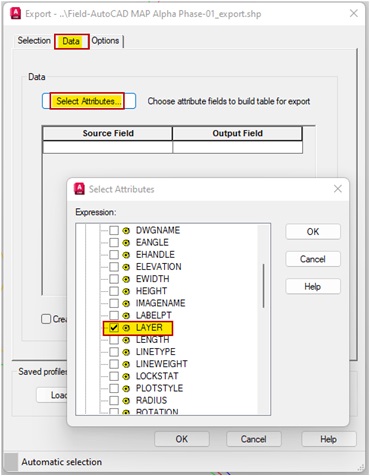Open Help in the Export dialog
Image resolution: width=370 pixels, height=476 pixels.
329,439
